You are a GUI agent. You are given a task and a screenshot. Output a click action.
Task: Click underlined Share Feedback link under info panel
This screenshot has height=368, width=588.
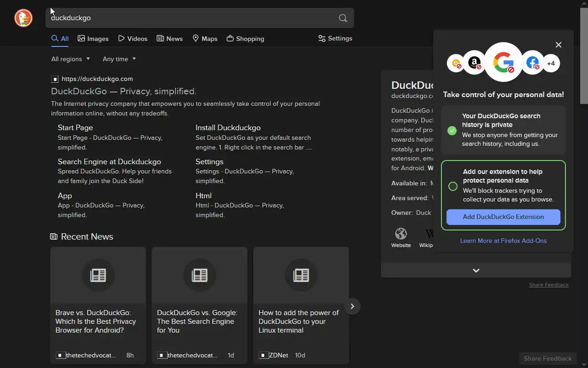pos(549,285)
